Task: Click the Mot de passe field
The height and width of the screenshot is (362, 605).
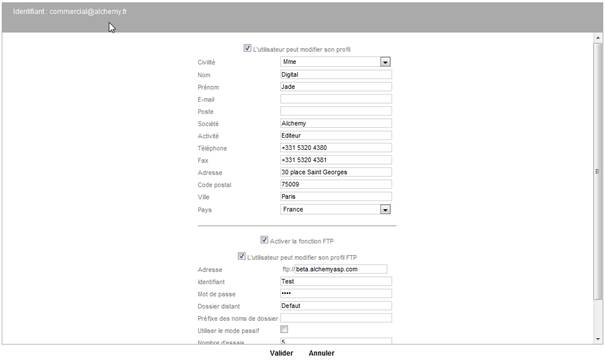Action: point(336,294)
